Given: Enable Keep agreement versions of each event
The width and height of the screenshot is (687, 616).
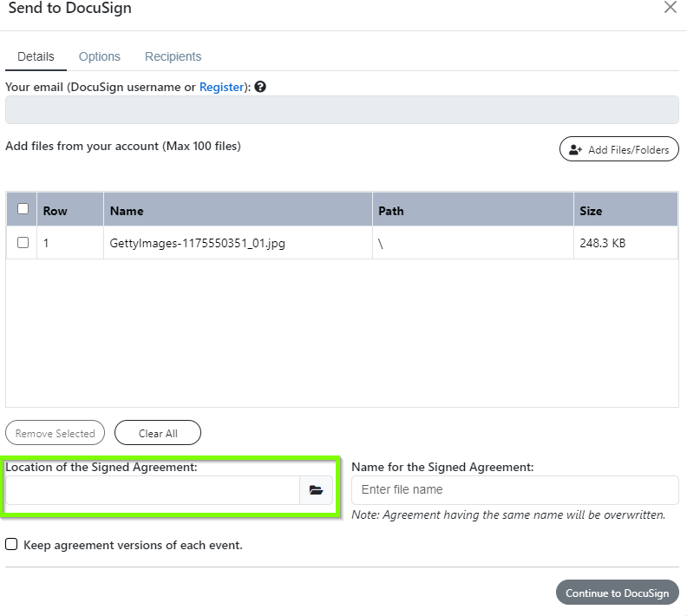Looking at the screenshot, I should pyautogui.click(x=11, y=544).
